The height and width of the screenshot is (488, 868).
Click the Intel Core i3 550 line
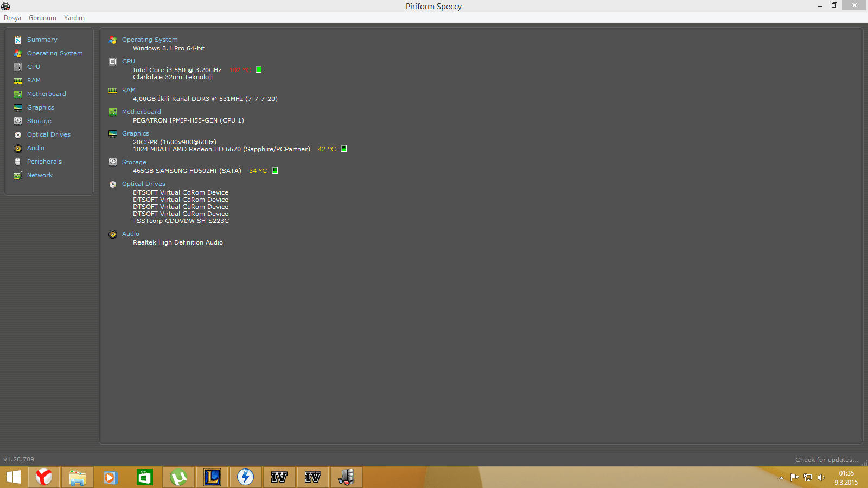coord(177,70)
